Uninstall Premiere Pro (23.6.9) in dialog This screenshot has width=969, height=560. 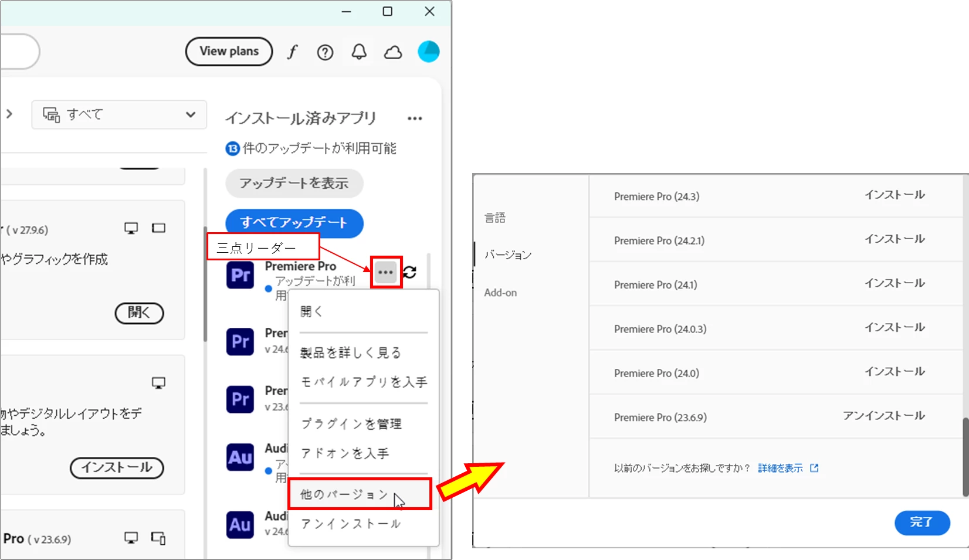[884, 416]
